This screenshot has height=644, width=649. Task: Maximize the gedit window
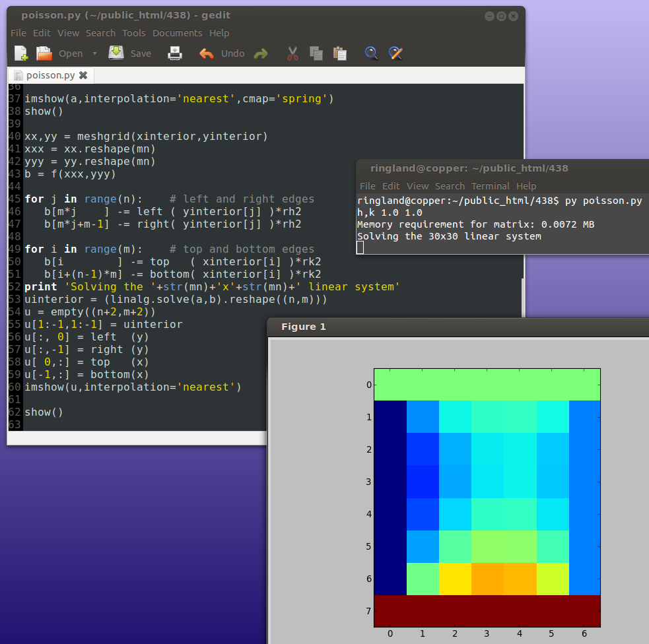click(x=501, y=16)
